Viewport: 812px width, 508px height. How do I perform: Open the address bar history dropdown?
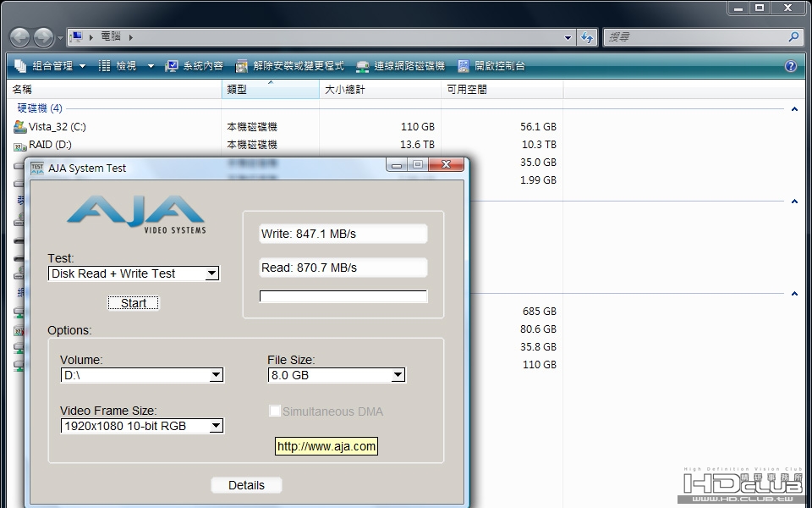[x=568, y=37]
